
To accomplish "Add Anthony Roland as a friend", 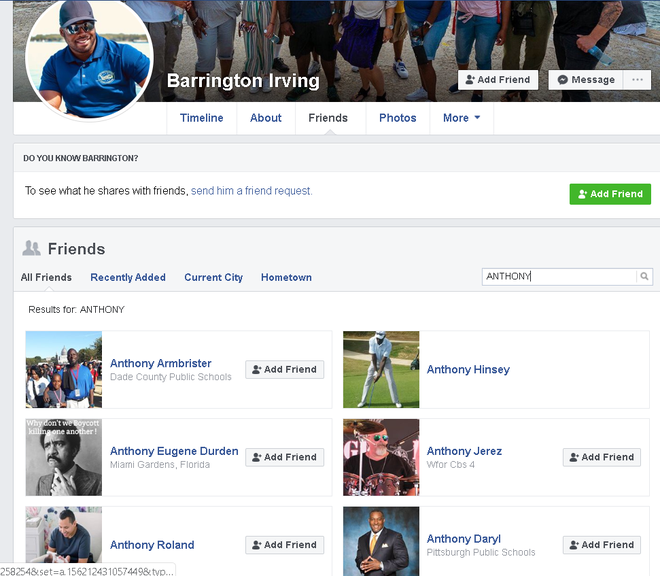I will (285, 545).
